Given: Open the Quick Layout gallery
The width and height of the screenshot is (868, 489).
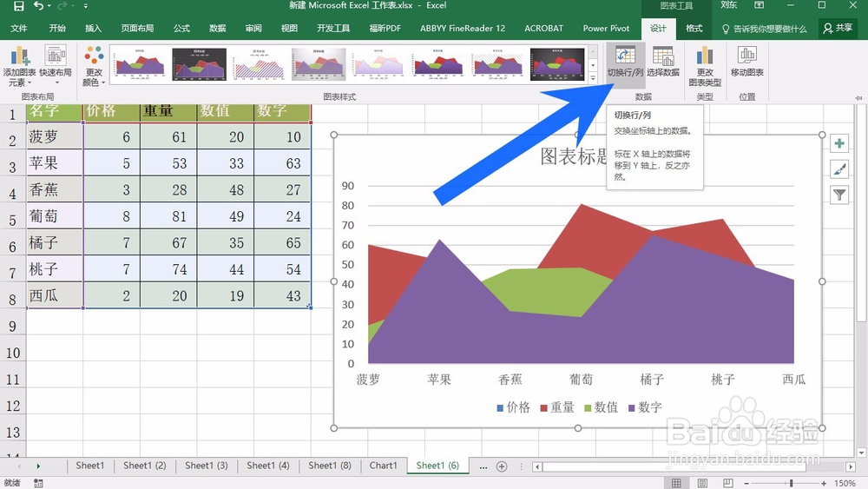Looking at the screenshot, I should [x=56, y=66].
